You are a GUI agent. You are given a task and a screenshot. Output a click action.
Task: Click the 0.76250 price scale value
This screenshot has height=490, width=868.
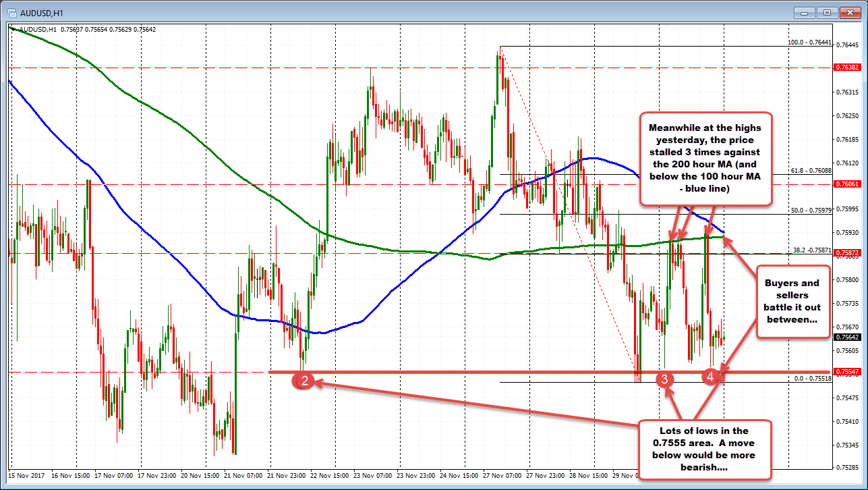pos(847,116)
